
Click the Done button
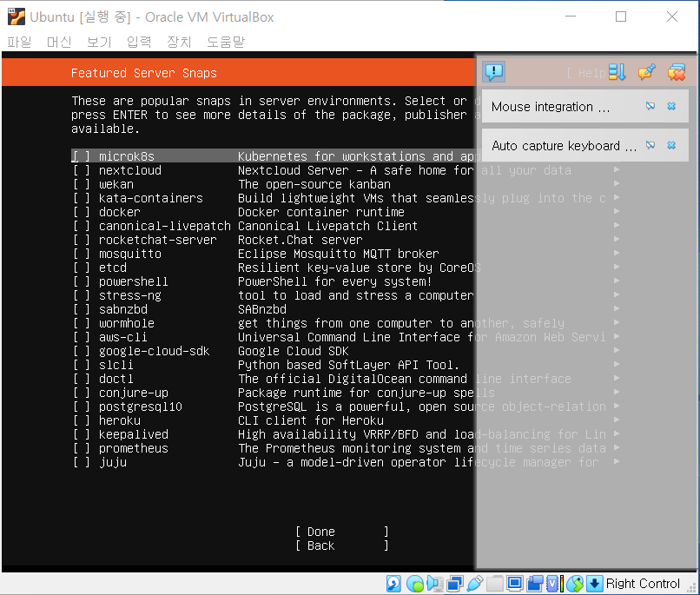pos(342,532)
